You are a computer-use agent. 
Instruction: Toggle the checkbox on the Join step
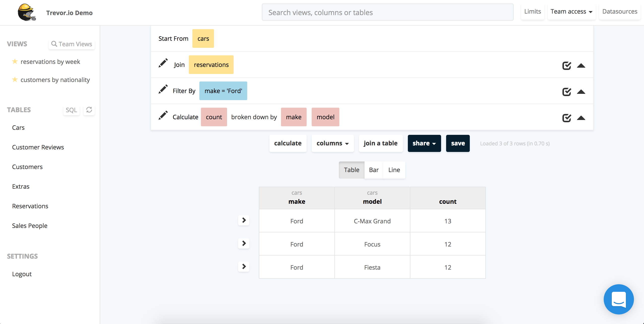(567, 66)
